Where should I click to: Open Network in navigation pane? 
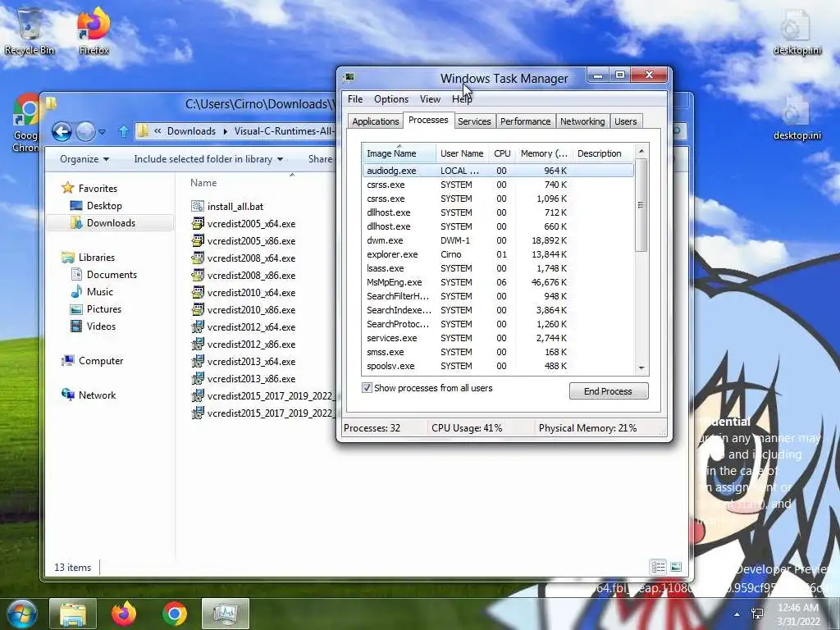97,395
